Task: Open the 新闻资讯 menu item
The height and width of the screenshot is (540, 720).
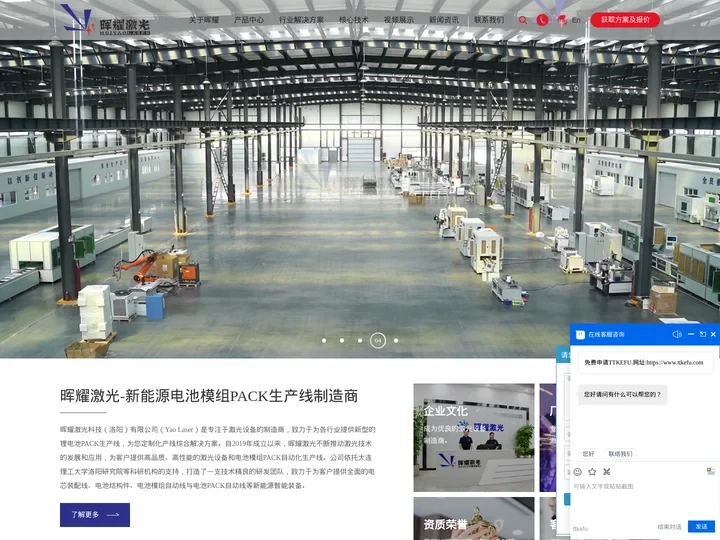Action: coord(444,20)
